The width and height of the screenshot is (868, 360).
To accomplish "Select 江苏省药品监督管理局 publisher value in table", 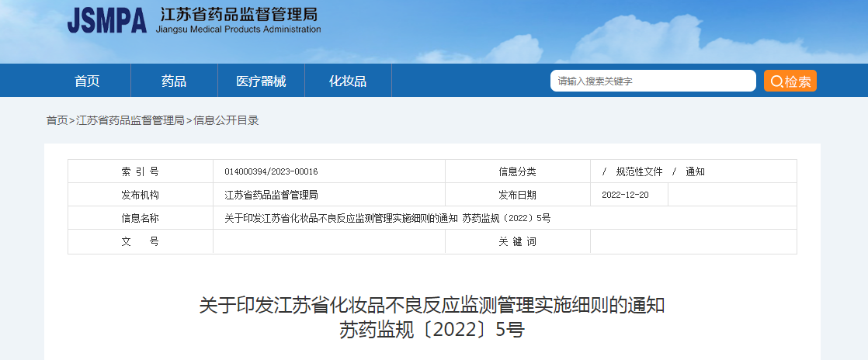I will (271, 195).
